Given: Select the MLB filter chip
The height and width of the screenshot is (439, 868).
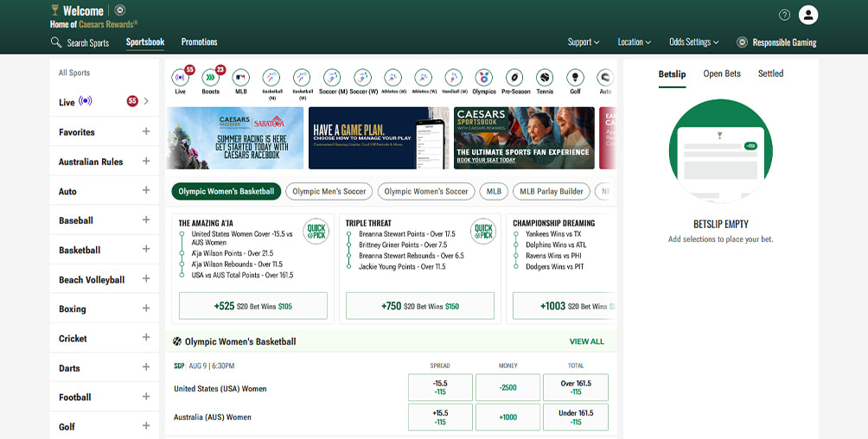Looking at the screenshot, I should point(494,192).
